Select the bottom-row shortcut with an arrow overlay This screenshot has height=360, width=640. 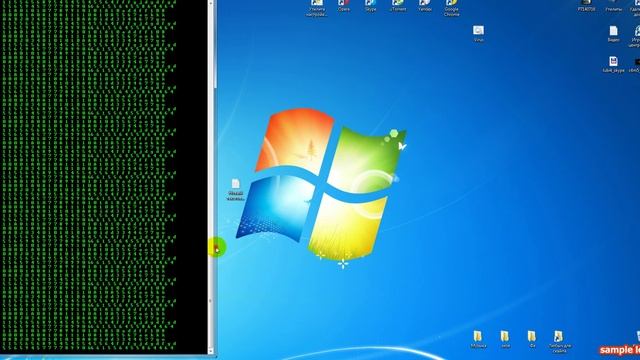pyautogui.click(x=559, y=342)
